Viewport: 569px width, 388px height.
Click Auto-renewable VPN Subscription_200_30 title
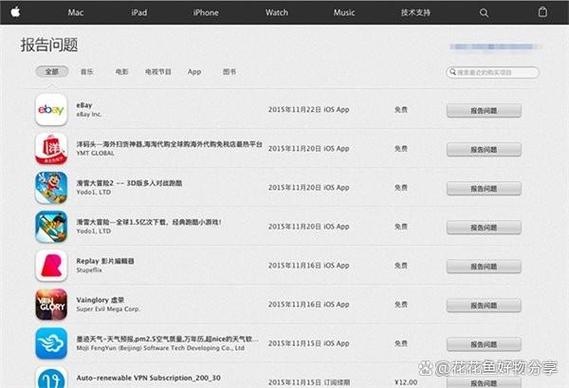pyautogui.click(x=148, y=378)
